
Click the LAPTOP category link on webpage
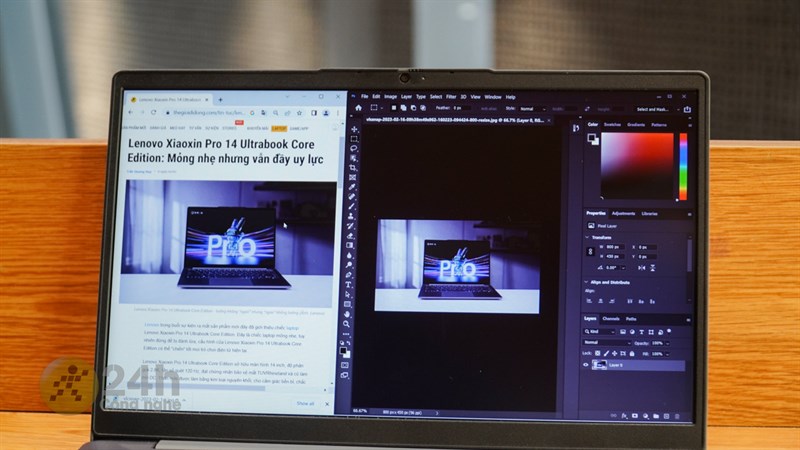[x=279, y=129]
